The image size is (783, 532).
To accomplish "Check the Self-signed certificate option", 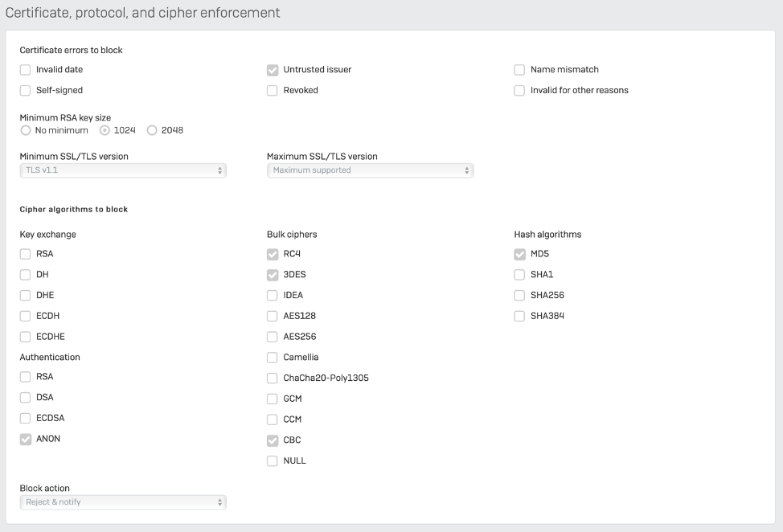I will click(26, 91).
